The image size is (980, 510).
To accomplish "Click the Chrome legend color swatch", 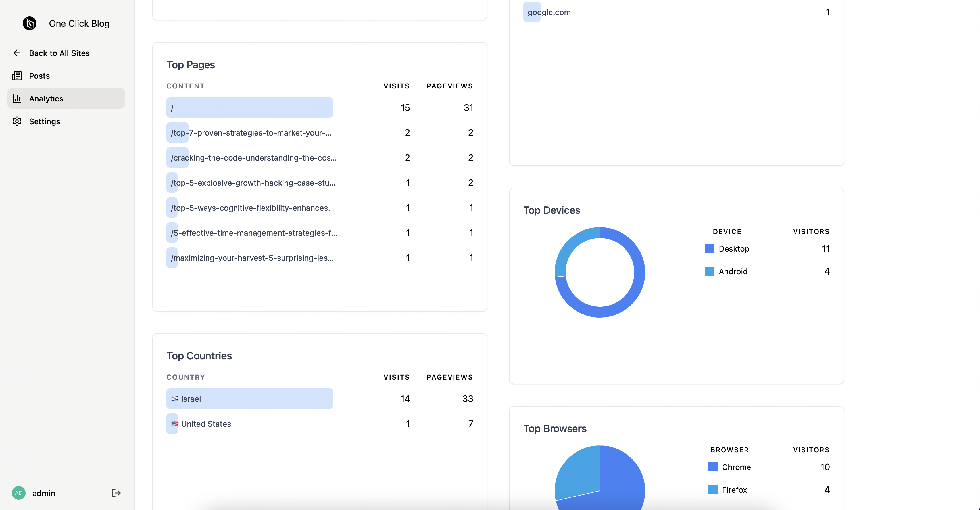I will point(712,467).
